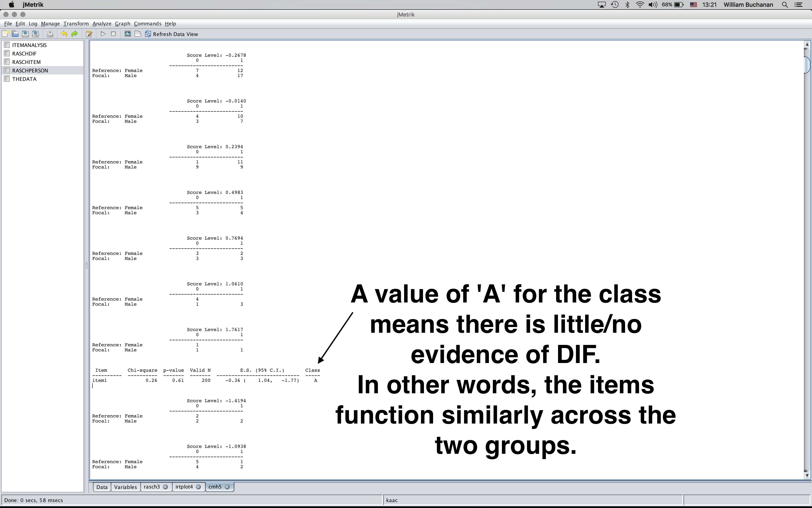This screenshot has height=508, width=812.
Task: Click the Save As toolbar icon
Action: pyautogui.click(x=35, y=34)
